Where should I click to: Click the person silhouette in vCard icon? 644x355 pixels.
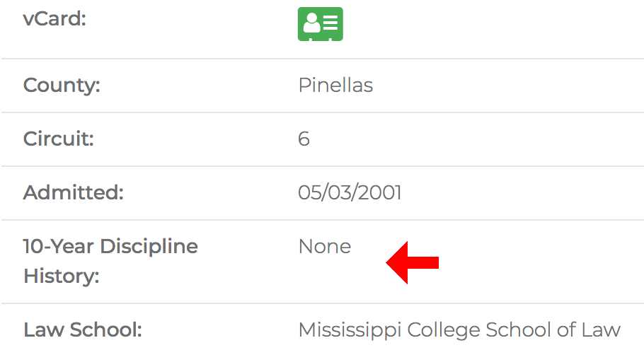point(311,23)
